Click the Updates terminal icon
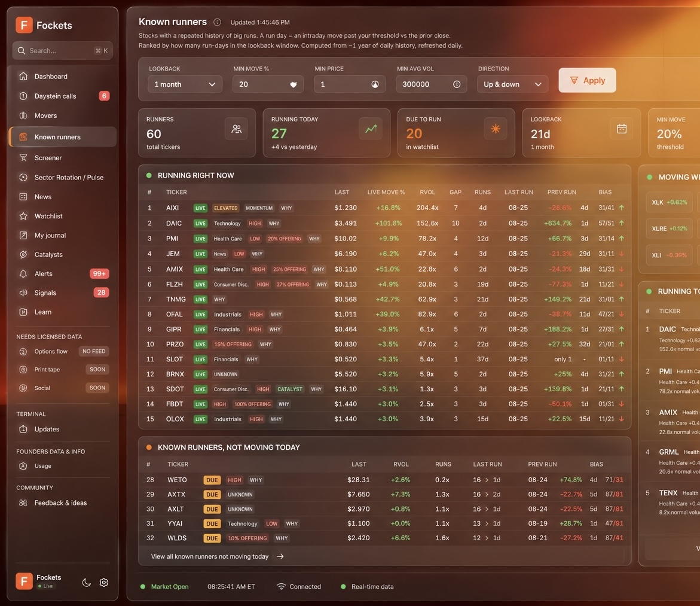This screenshot has height=606, width=700. (23, 429)
